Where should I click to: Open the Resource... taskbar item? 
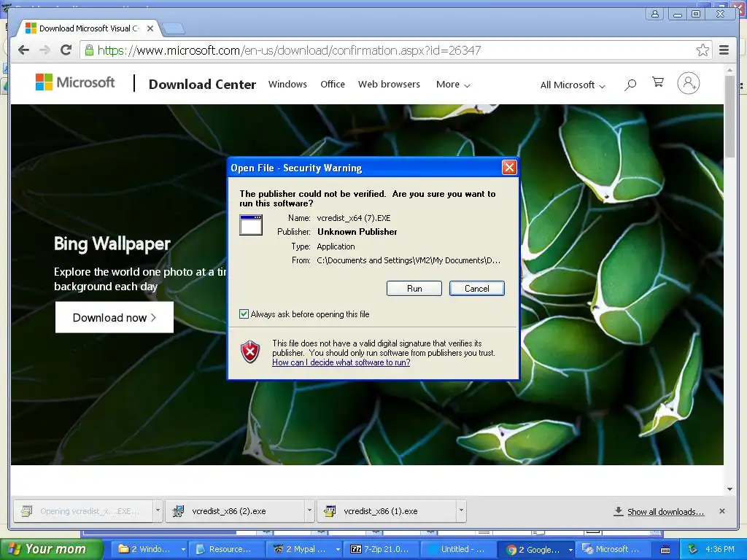pos(227,549)
